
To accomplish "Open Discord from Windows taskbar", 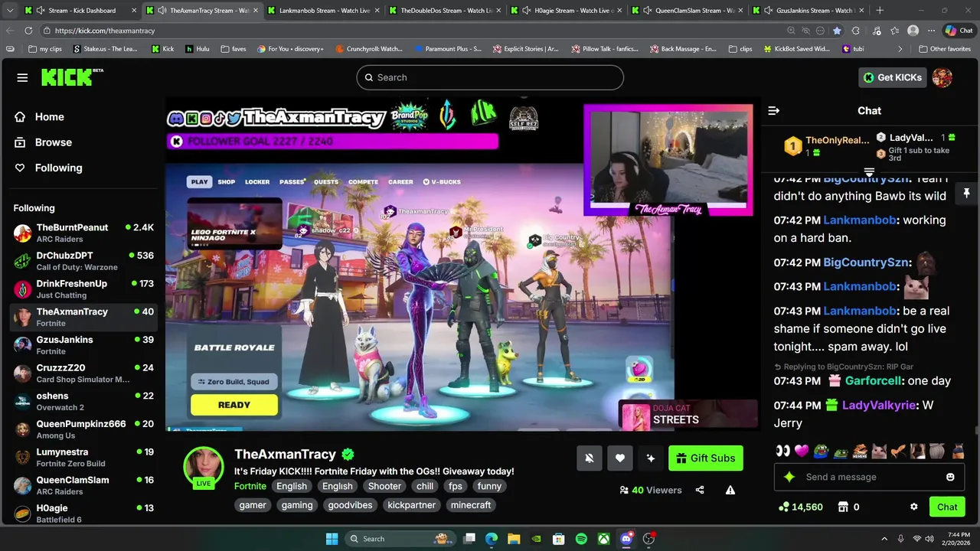I will coord(626,539).
